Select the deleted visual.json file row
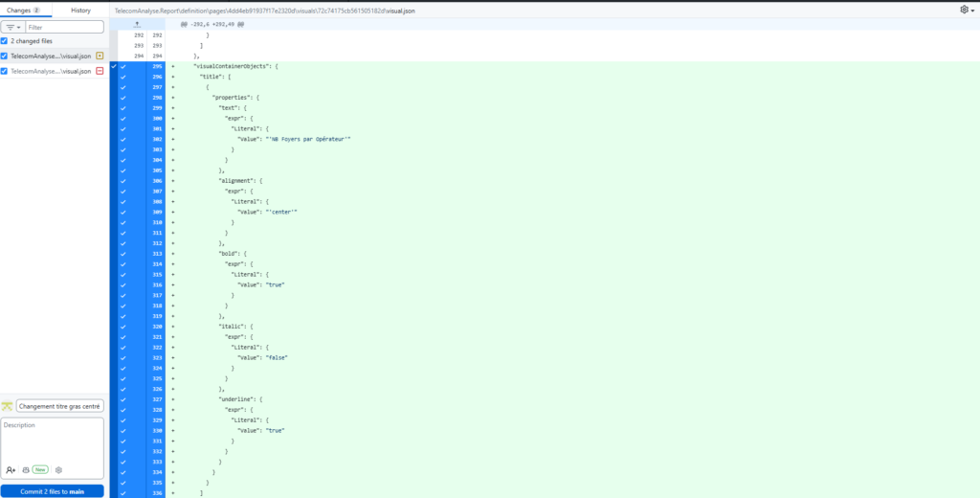Screen dimensions: 980x498 tap(55, 71)
